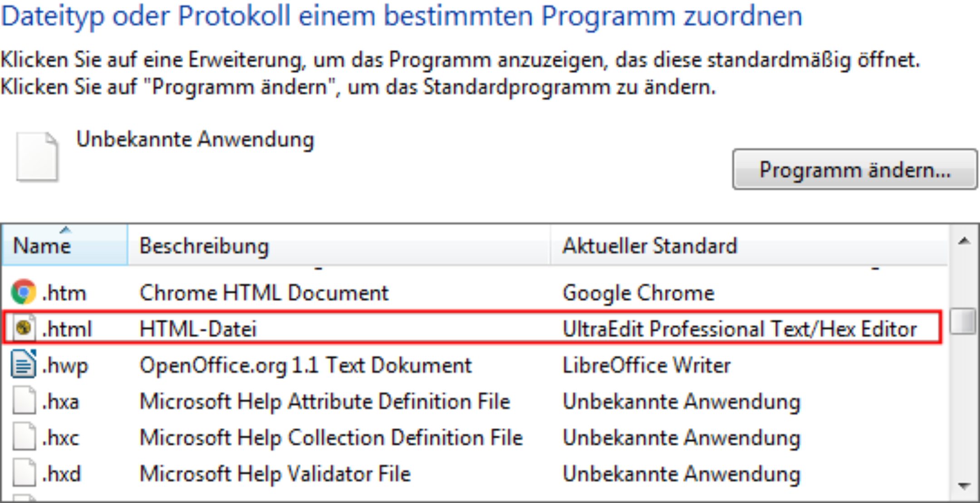Select the Chrome HTML Document entry
Viewport: 980px width, 503px height.
(x=264, y=293)
